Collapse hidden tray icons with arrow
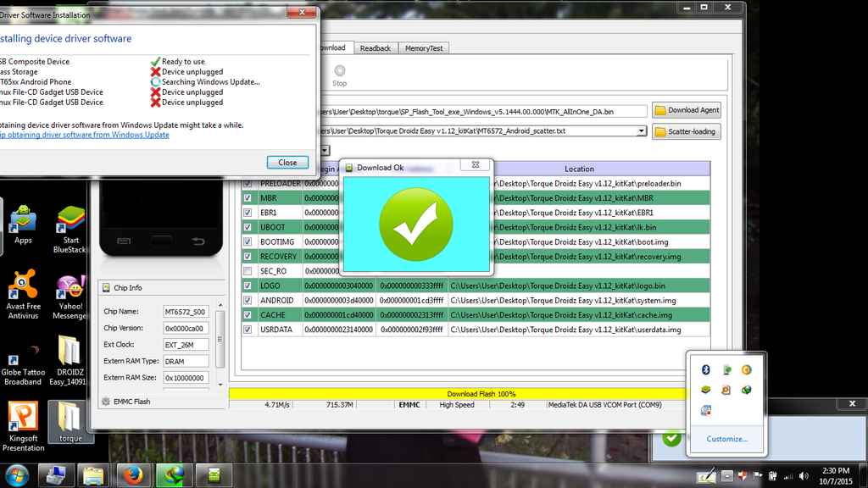The image size is (868, 488). [x=727, y=475]
